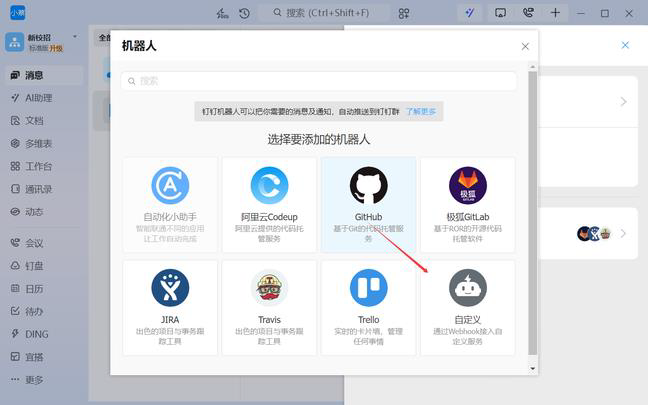Open 工作台 in the sidebar
This screenshot has width=648, height=405.
point(44,166)
